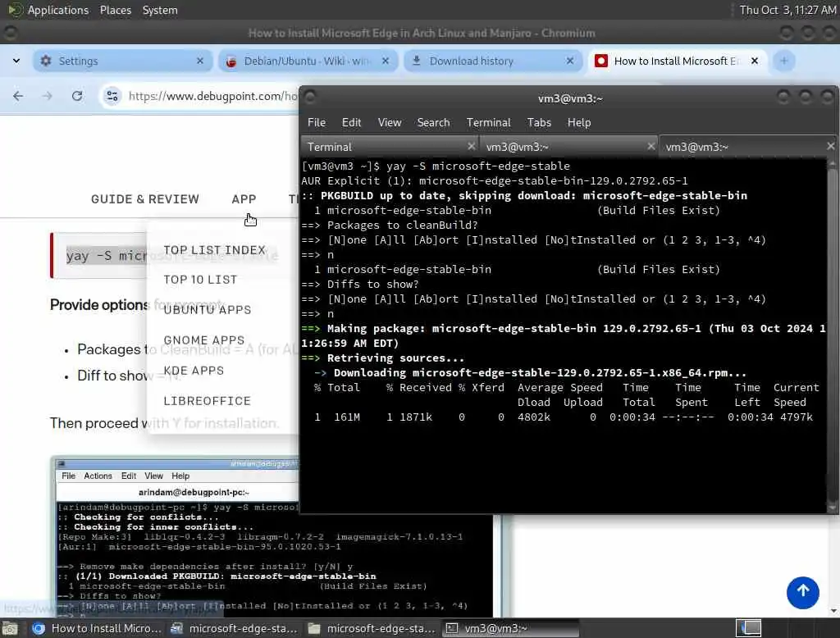
Task: Open the terminal Search menu
Action: coord(433,123)
